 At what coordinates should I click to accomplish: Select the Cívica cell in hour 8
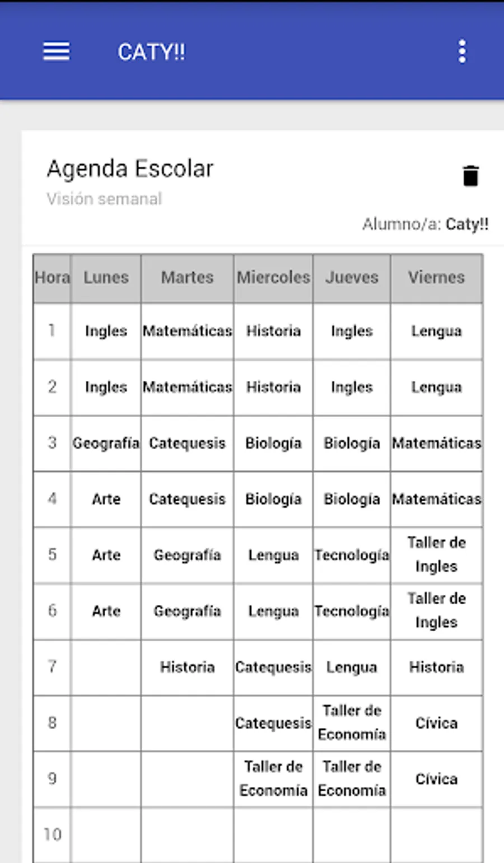436,723
